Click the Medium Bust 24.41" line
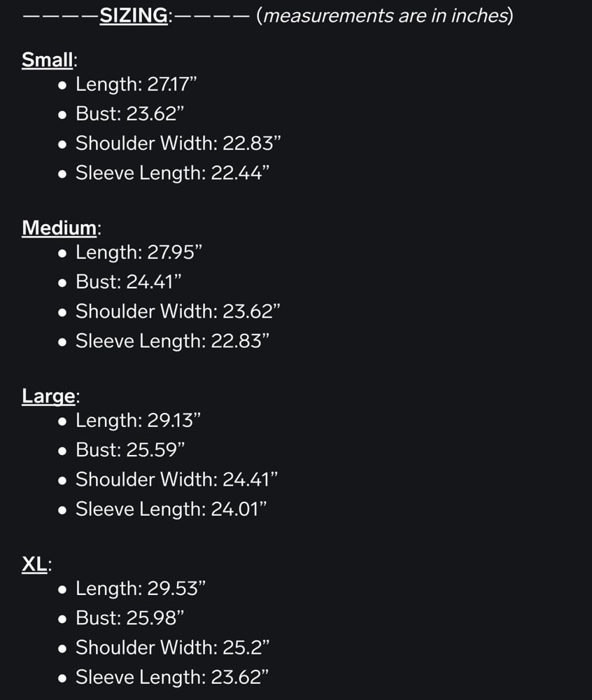Image resolution: width=592 pixels, height=700 pixels. pos(128,282)
